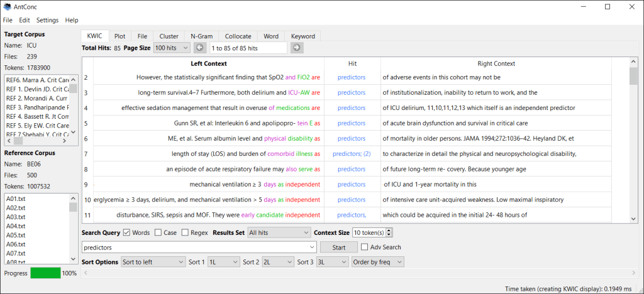This screenshot has width=644, height=294.
Task: Click Context Size stepper arrows
Action: point(389,232)
